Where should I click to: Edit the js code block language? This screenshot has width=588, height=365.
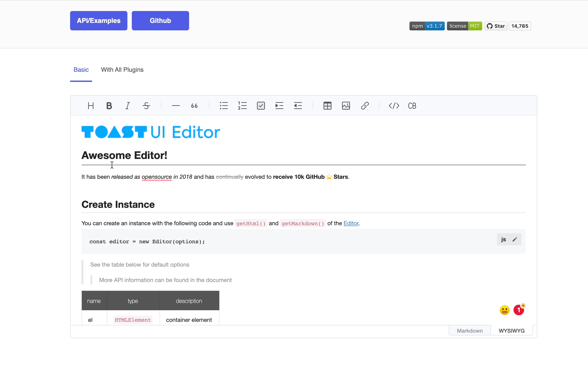click(515, 240)
